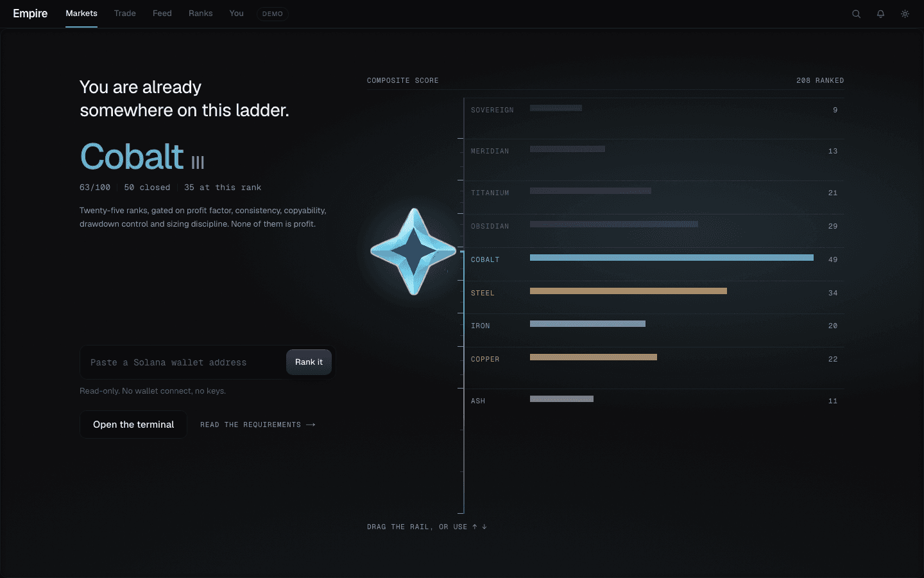This screenshot has width=924, height=578.
Task: Click the Sovereign count 9
Action: (x=835, y=110)
